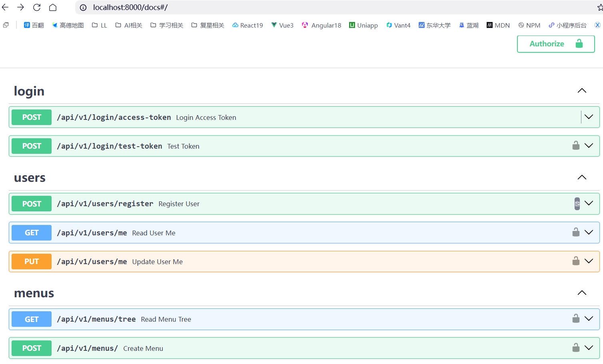Viewport: 603px width, 364px height.
Task: Click the lock icon on Create Menu row
Action: (576, 348)
